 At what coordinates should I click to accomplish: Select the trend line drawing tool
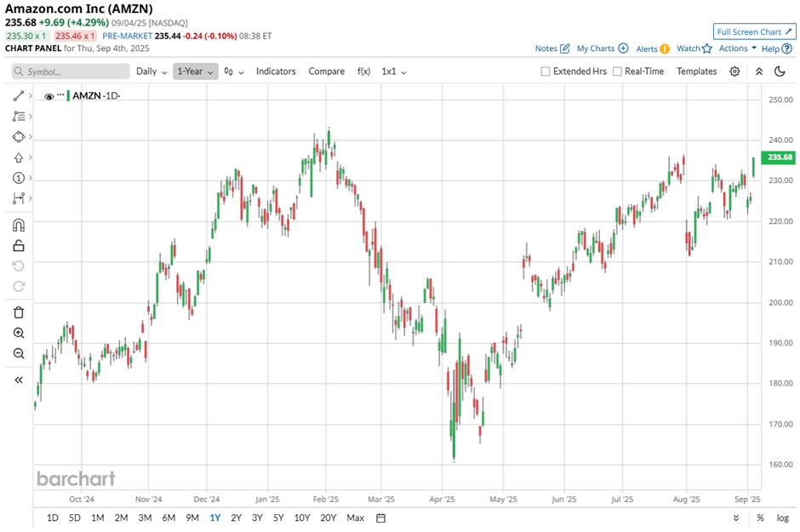[19, 96]
